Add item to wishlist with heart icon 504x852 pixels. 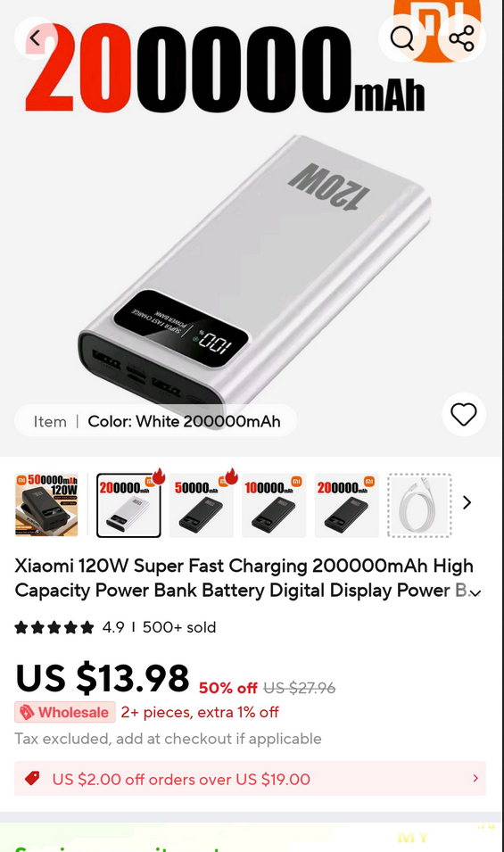[x=463, y=415]
